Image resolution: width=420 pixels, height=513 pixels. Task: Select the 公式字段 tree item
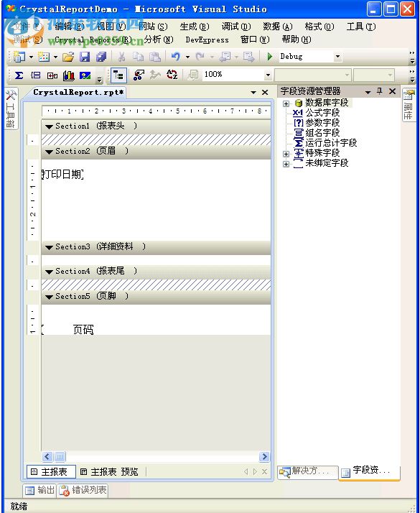[322, 113]
